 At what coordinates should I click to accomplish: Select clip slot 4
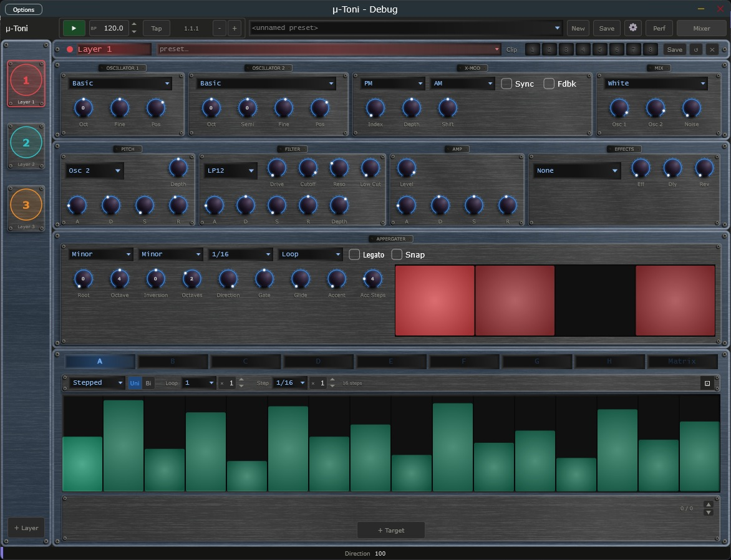(x=583, y=49)
